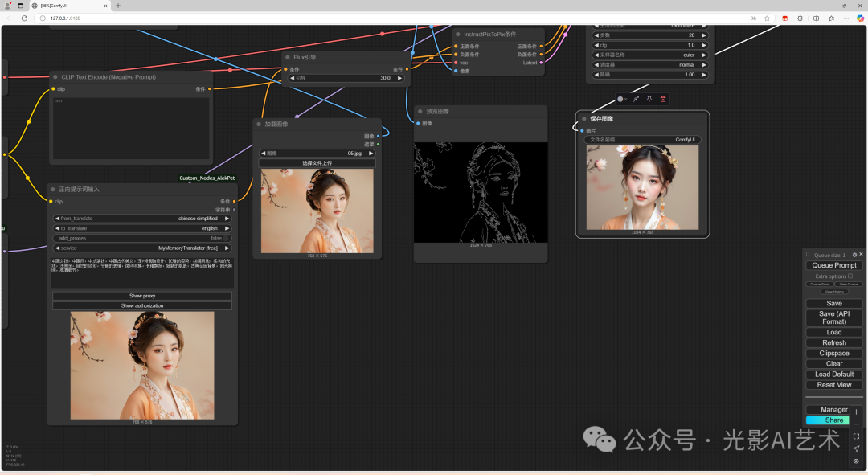Increase the 降噪 value of 1.00
Image resolution: width=868 pixels, height=475 pixels.
(703, 74)
